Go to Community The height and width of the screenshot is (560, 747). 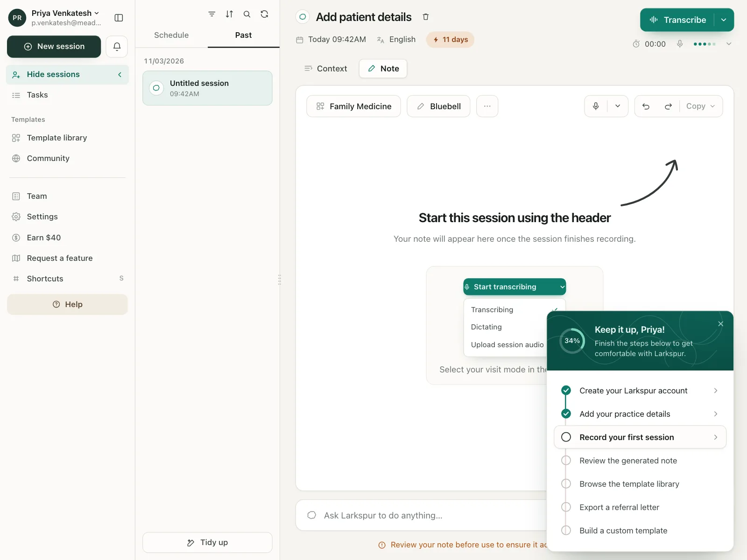tap(67, 159)
